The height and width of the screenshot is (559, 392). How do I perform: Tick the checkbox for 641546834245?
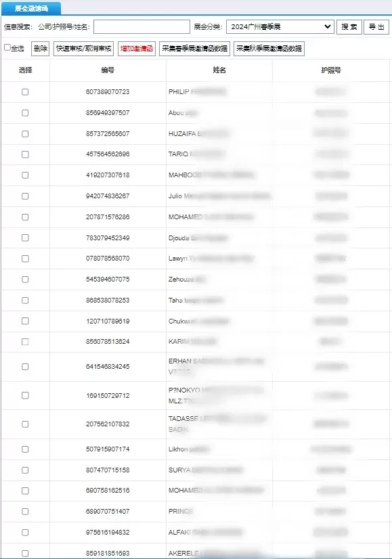pos(25,367)
